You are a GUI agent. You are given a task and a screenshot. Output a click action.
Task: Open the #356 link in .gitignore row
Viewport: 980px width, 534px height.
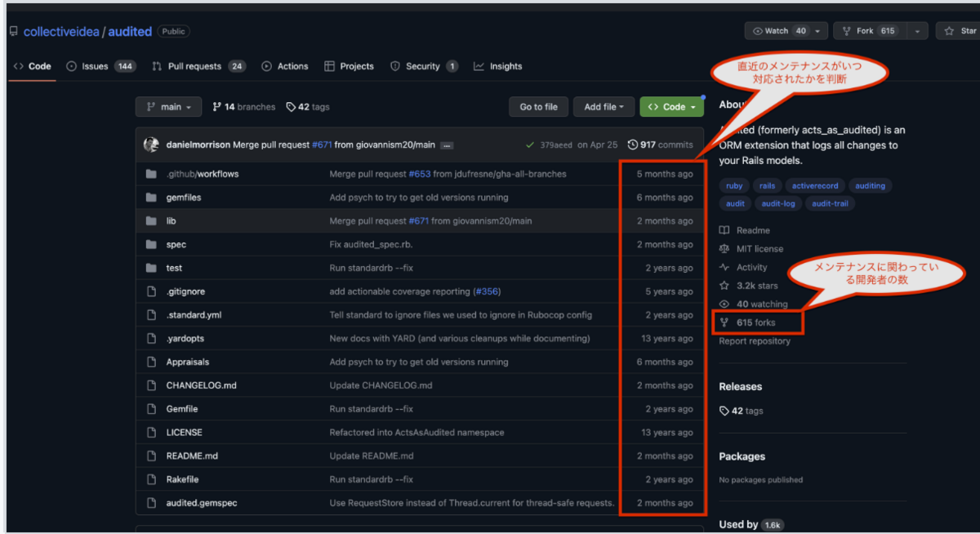point(488,291)
